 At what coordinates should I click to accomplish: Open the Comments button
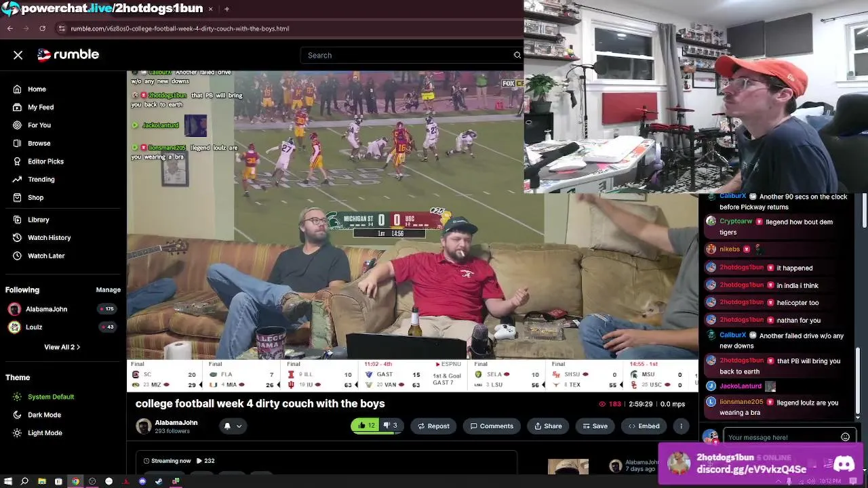coord(492,426)
